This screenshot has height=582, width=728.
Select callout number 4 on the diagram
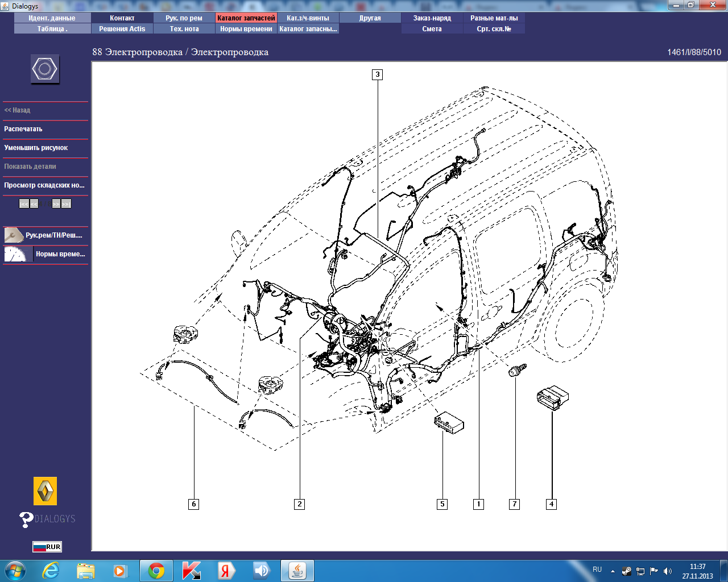551,504
